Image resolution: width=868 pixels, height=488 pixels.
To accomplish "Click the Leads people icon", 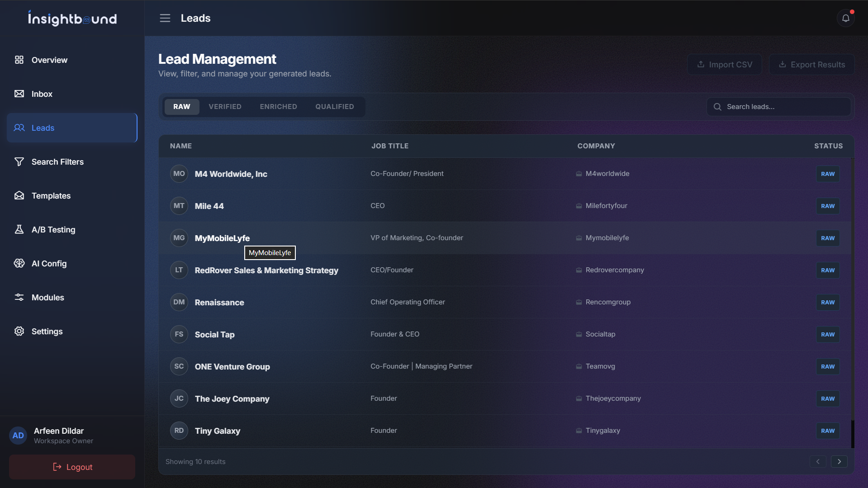I will click(19, 128).
